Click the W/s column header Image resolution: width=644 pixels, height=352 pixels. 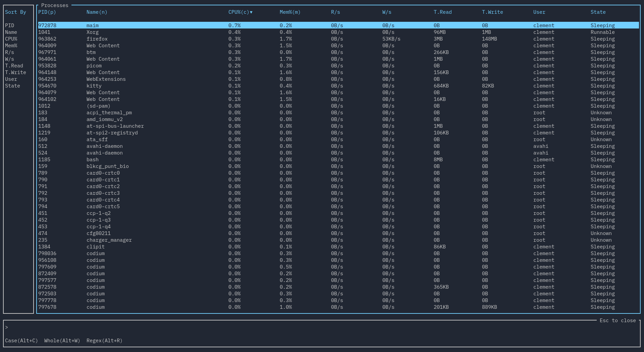point(386,12)
